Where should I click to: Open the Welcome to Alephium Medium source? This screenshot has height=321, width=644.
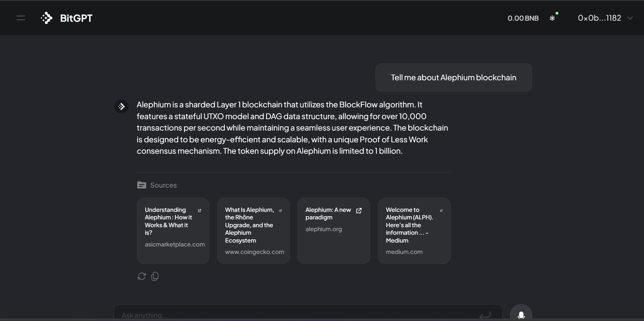pyautogui.click(x=414, y=231)
